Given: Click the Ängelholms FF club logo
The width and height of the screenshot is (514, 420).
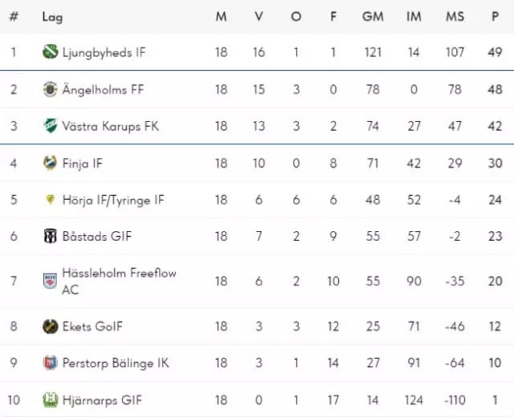Looking at the screenshot, I should pos(50,90).
